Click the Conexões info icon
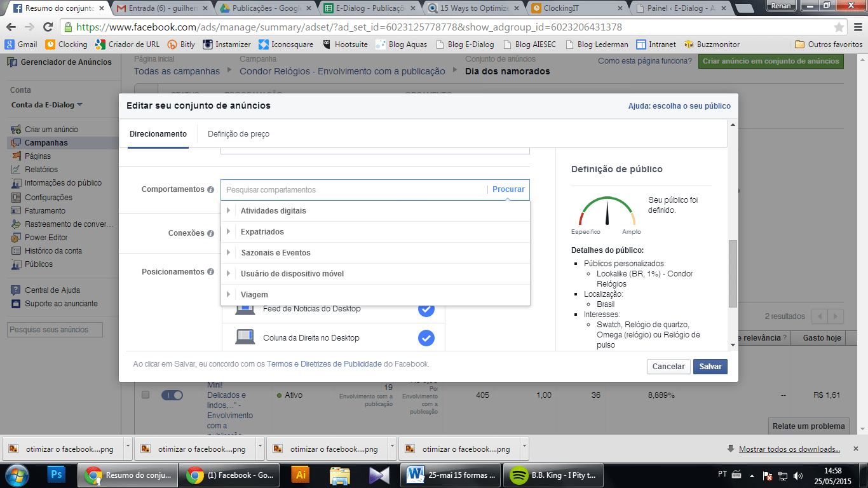This screenshot has width=868, height=488. coord(210,233)
